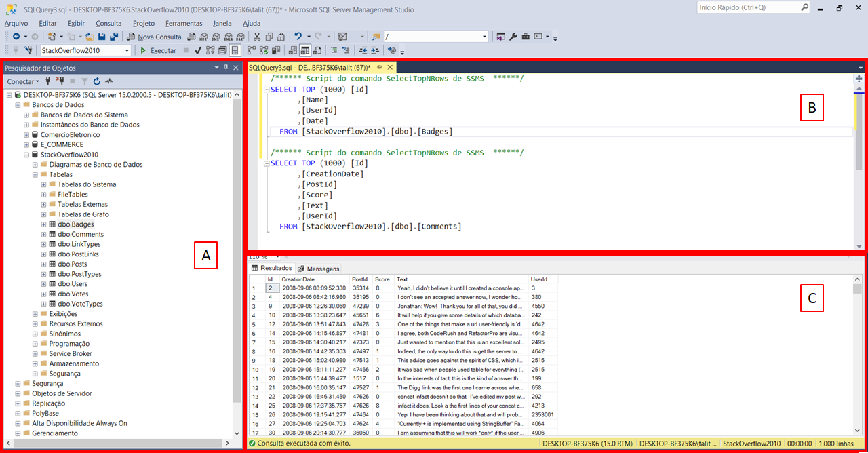Click the Parse checkmark icon
Screen dimensions: 868x453
click(x=198, y=50)
